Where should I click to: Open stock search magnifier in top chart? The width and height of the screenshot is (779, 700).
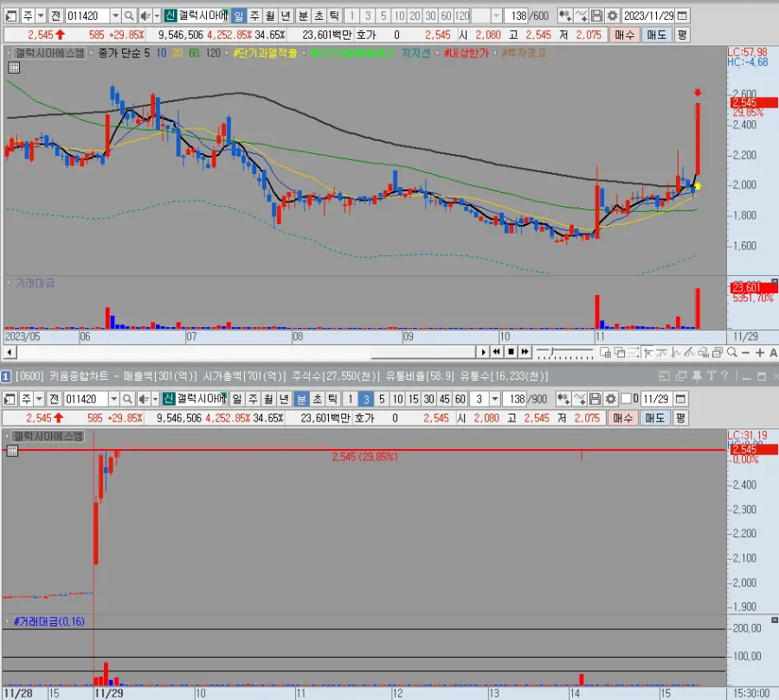click(129, 16)
